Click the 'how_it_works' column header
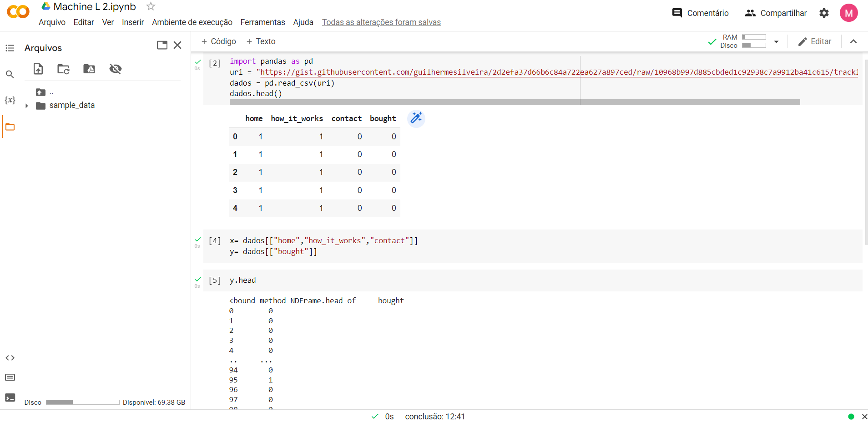Viewport: 868px width, 423px height. coord(297,118)
